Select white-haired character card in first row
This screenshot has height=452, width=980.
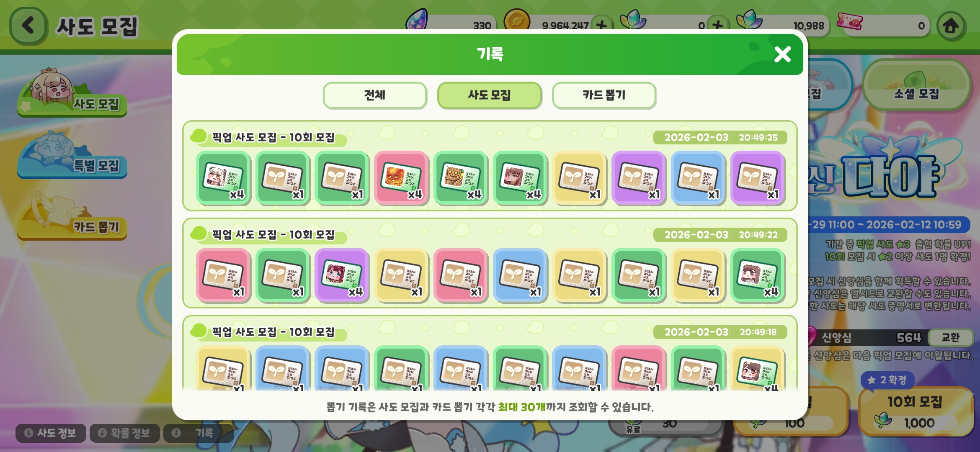[x=223, y=178]
